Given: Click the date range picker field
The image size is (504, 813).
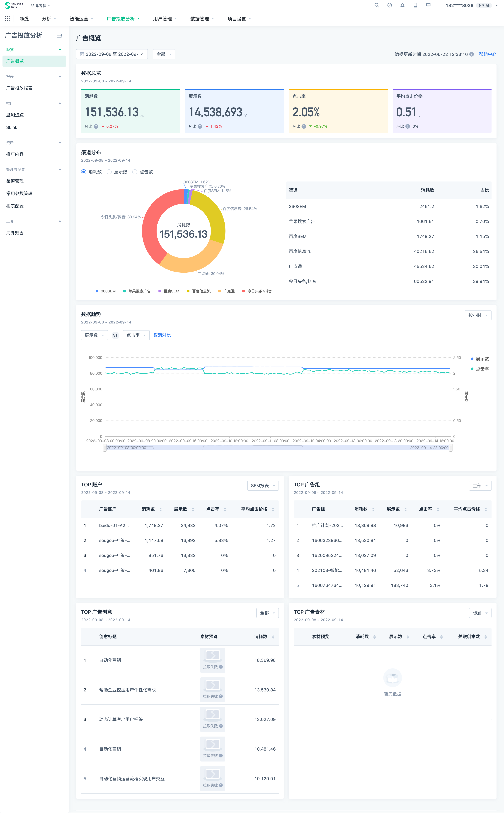Looking at the screenshot, I should [x=112, y=54].
